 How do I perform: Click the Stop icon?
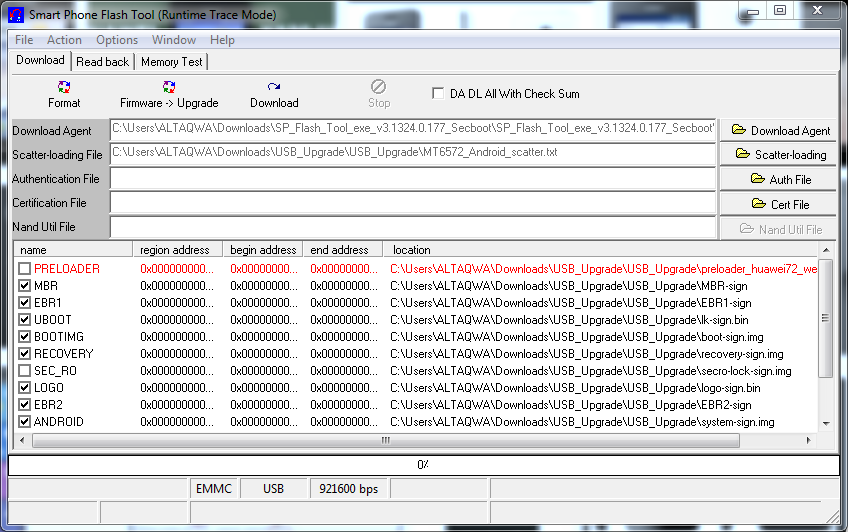point(378,87)
